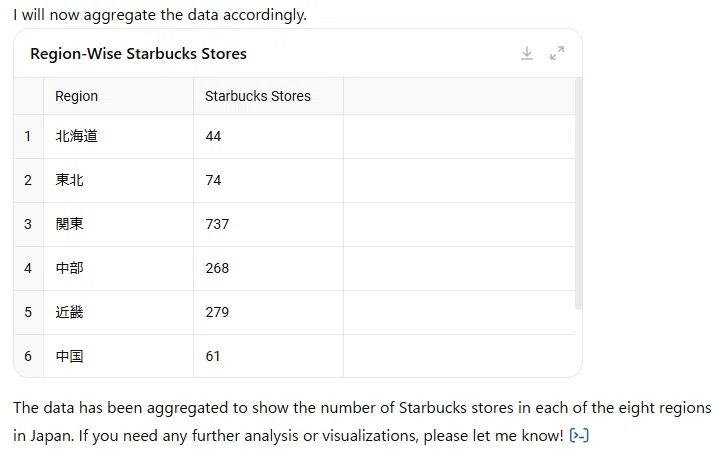This screenshot has width=721, height=451.
Task: Select the 近畿 region cell
Action: tap(119, 313)
